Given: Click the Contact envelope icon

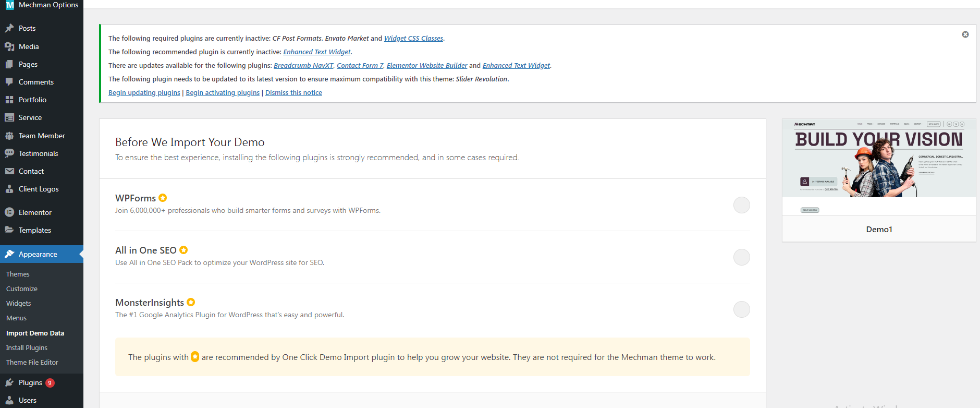Looking at the screenshot, I should pyautogui.click(x=9, y=171).
